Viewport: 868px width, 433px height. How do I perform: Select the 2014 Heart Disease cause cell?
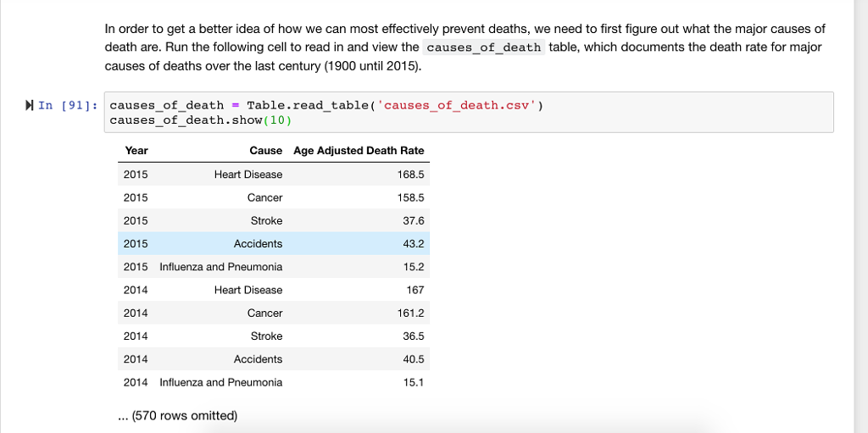tap(248, 290)
